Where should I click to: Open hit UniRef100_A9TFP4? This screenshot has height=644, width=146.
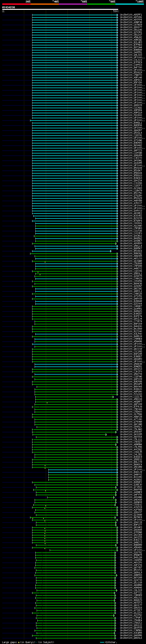pos(131,20)
